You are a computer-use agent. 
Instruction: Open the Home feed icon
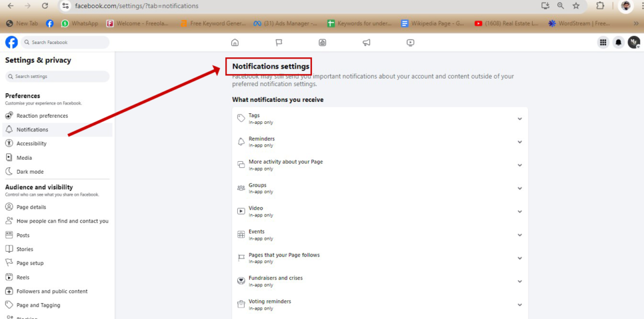235,42
